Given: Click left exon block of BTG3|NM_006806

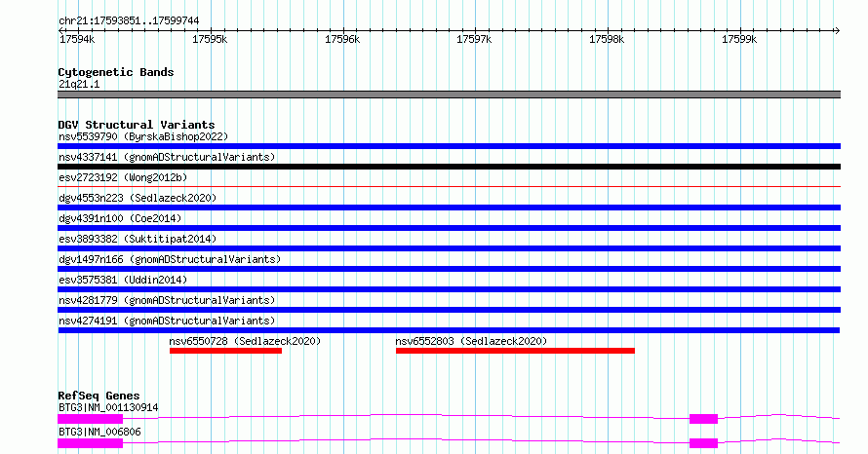Looking at the screenshot, I should point(91,443).
